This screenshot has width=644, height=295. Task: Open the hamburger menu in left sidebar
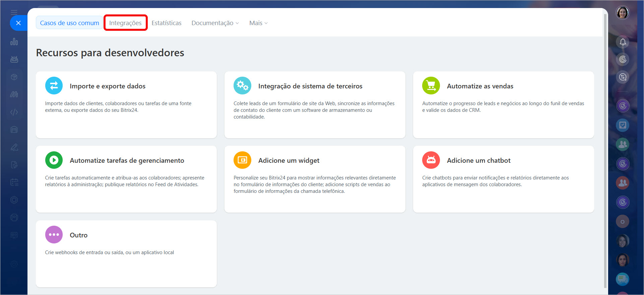(x=14, y=12)
